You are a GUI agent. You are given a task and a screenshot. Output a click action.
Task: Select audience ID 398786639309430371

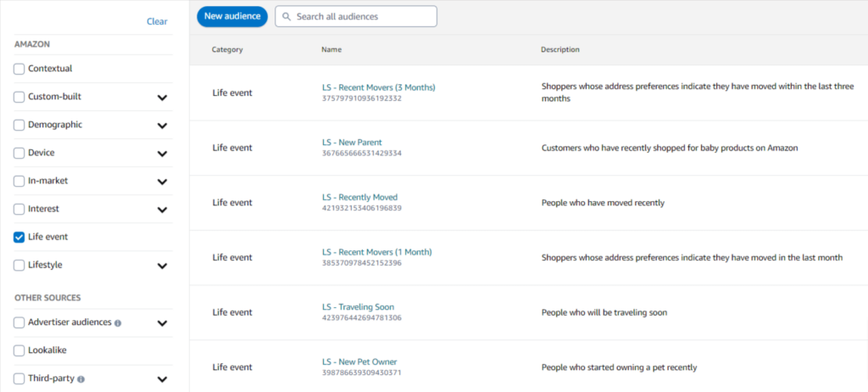coord(361,373)
